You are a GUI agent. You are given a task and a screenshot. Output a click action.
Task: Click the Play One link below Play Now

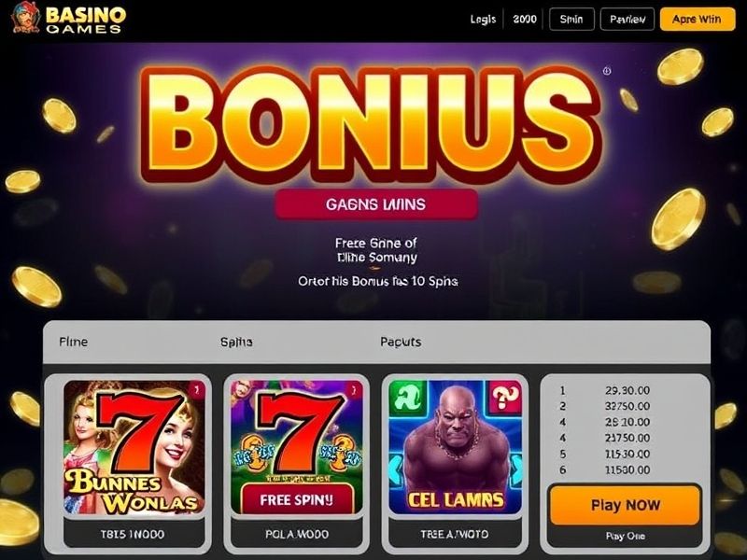click(625, 536)
